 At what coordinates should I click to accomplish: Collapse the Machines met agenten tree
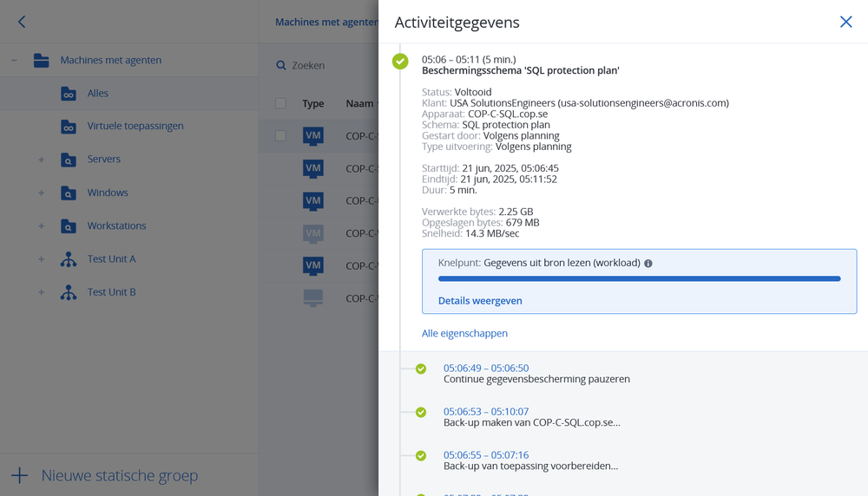click(14, 61)
